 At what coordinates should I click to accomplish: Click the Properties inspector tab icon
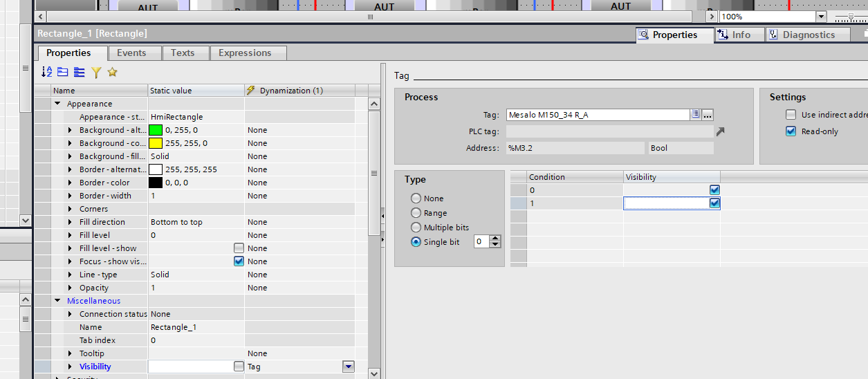tap(643, 35)
